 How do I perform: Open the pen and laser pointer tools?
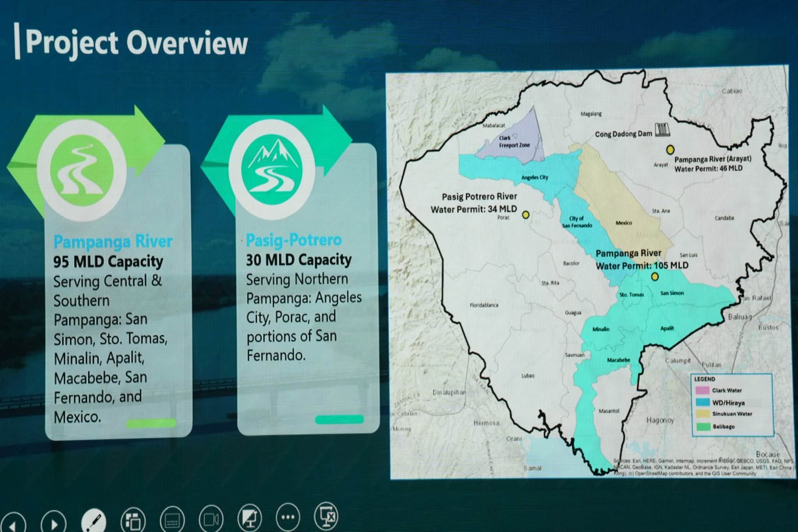point(94,521)
